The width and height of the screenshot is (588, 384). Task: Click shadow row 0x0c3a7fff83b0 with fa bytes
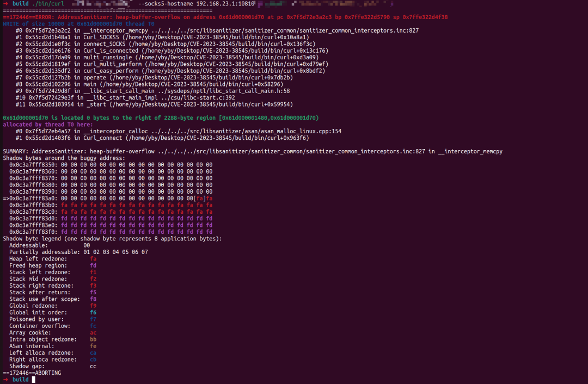tap(111, 205)
